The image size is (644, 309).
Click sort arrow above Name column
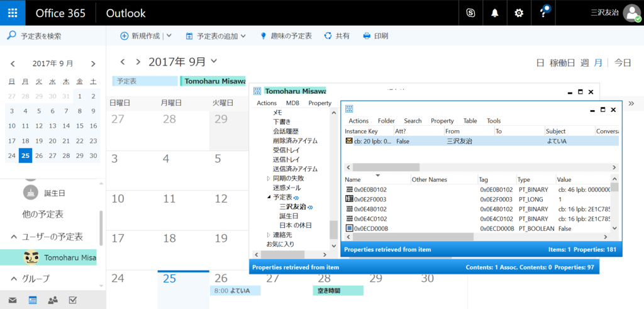[378, 176]
